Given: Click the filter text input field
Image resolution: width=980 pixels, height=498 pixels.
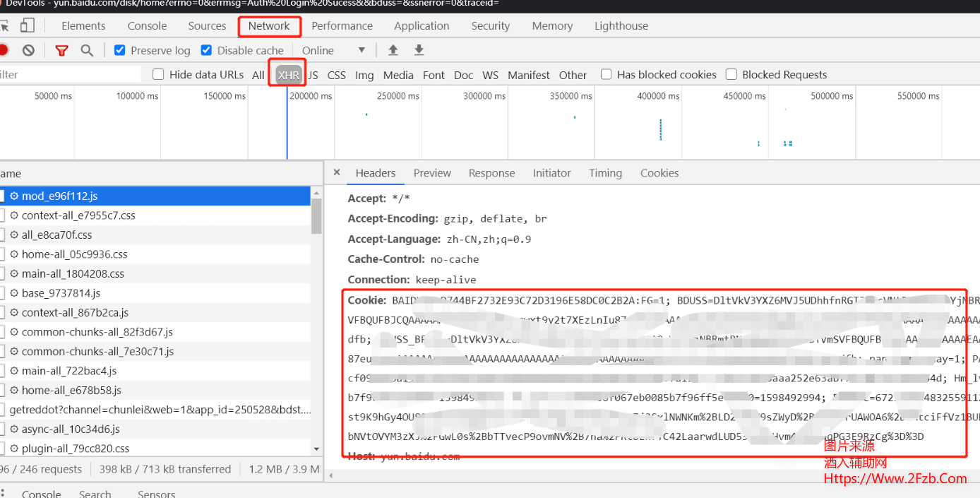Looking at the screenshot, I should (x=71, y=74).
